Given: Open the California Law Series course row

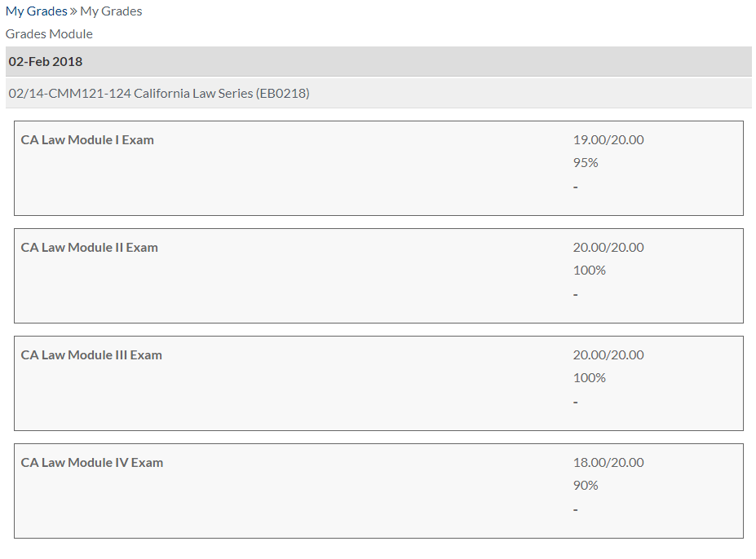Looking at the screenshot, I should pos(159,94).
